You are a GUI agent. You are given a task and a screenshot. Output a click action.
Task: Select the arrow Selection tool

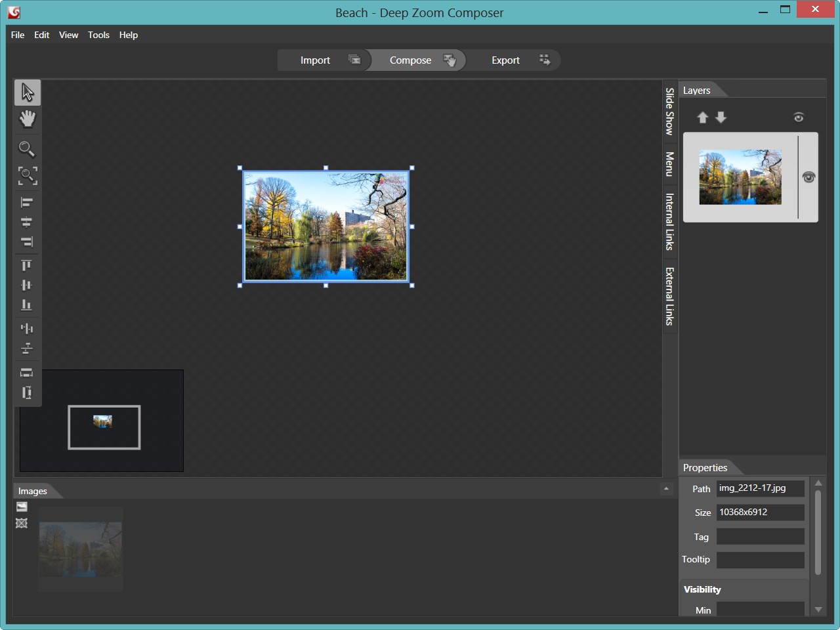point(28,93)
